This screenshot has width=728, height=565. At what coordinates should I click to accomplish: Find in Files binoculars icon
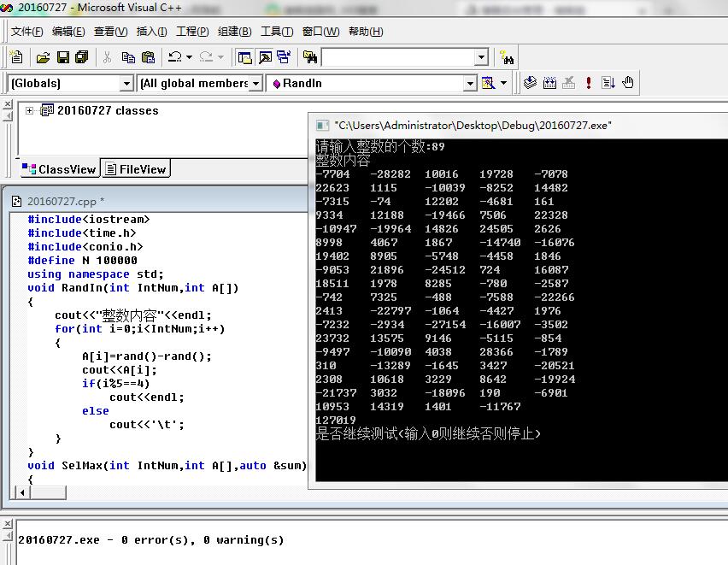tap(309, 57)
